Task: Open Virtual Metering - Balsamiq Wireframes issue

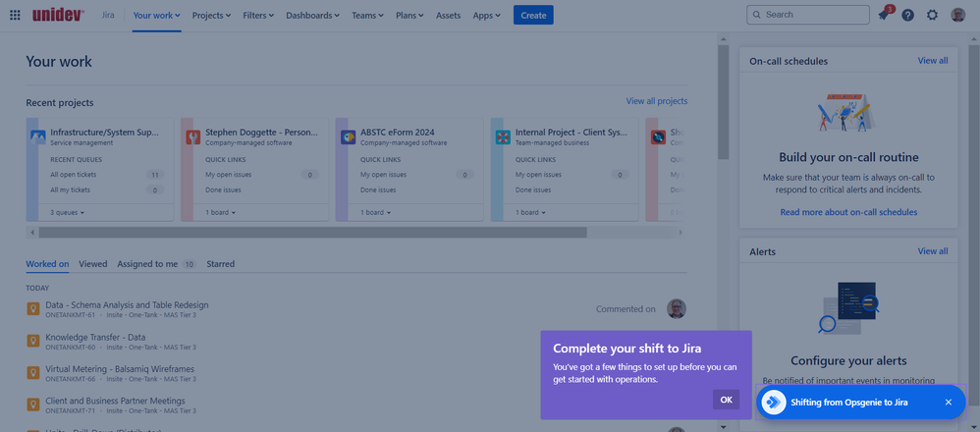Action: (x=120, y=369)
